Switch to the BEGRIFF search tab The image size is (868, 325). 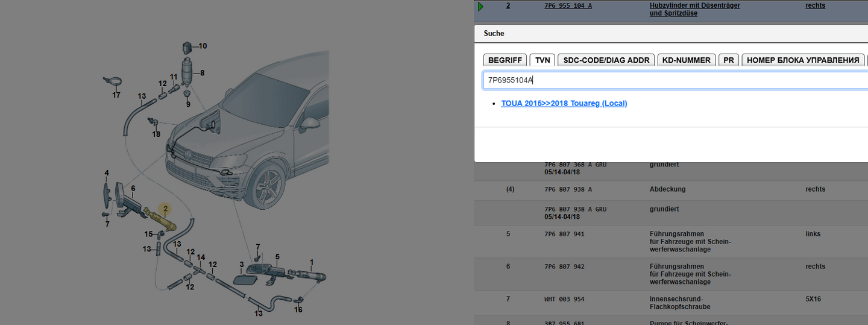[505, 60]
